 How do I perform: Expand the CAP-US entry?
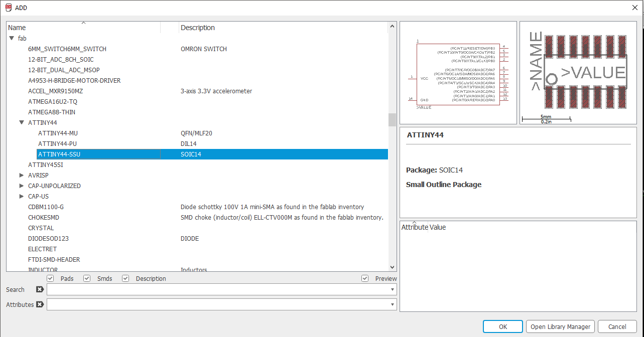click(22, 196)
